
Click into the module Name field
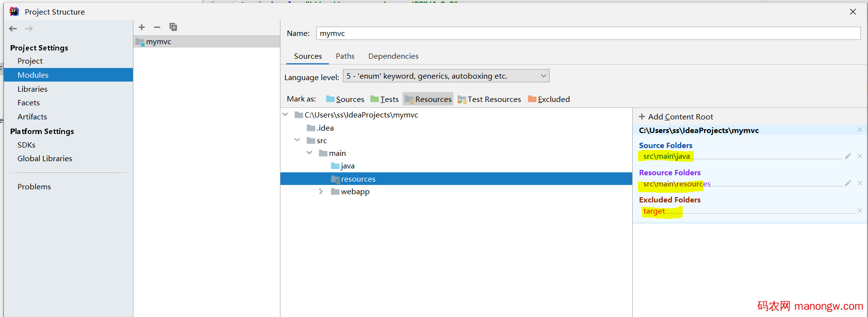coord(589,33)
